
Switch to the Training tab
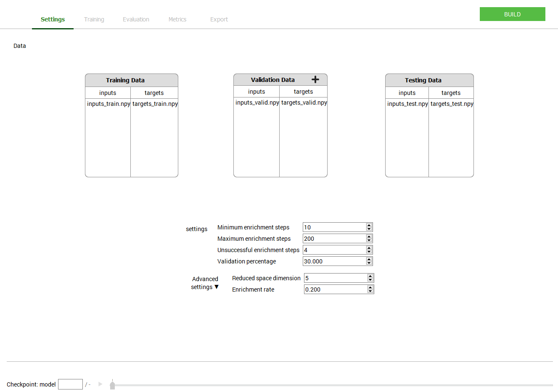pos(94,19)
